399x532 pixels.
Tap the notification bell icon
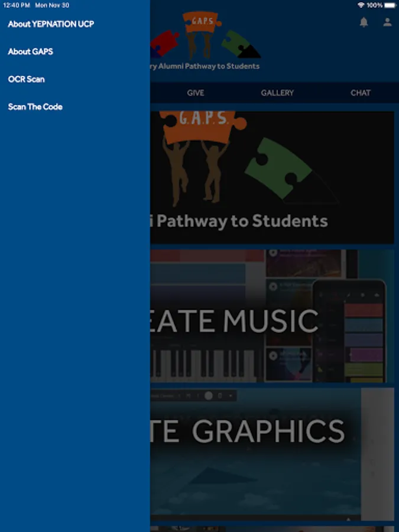pos(364,22)
